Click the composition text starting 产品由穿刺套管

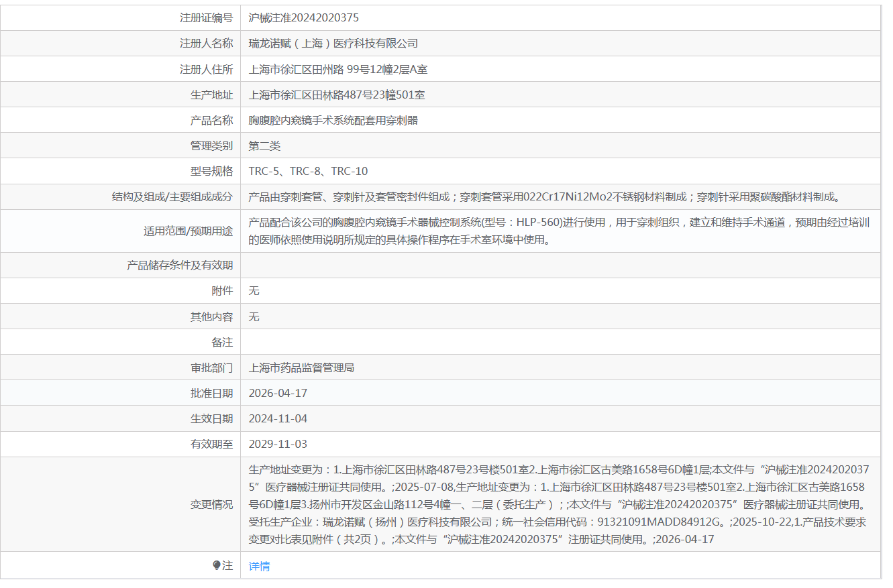[x=545, y=196]
